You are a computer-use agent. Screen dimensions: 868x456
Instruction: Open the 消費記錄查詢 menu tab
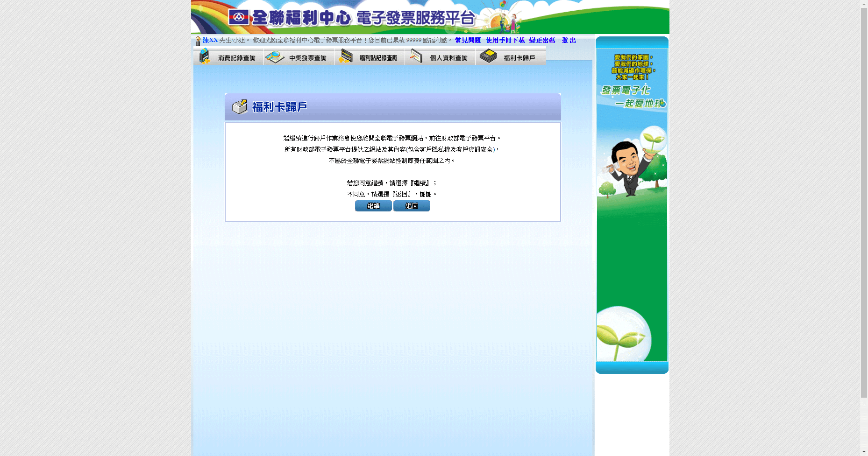click(228, 57)
